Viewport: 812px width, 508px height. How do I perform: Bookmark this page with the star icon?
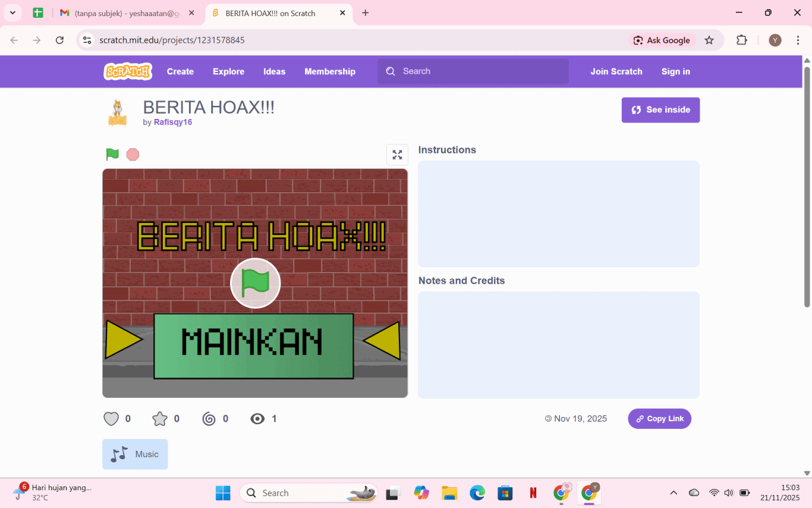point(709,40)
